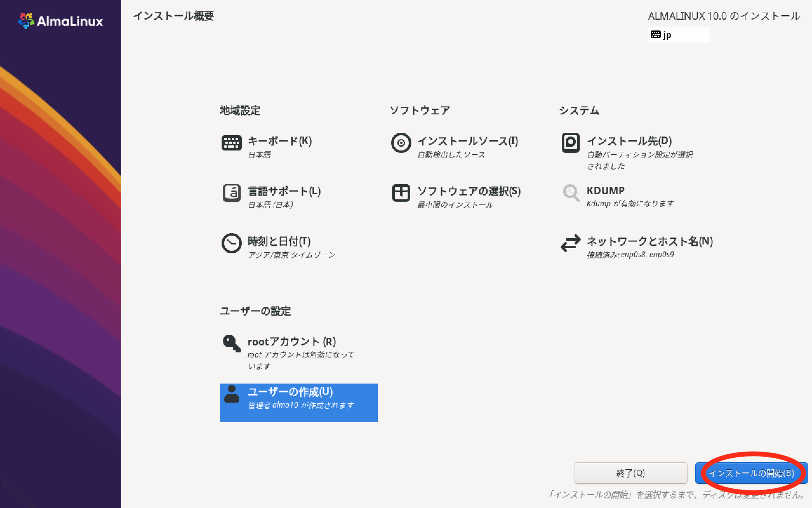Open 言語サポート(L) settings
The image size is (812, 508).
(284, 191)
